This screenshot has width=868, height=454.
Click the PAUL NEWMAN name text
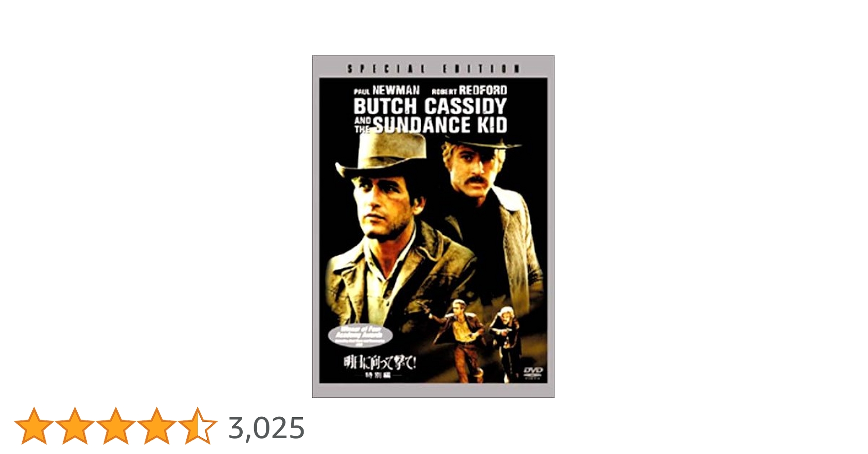(387, 90)
